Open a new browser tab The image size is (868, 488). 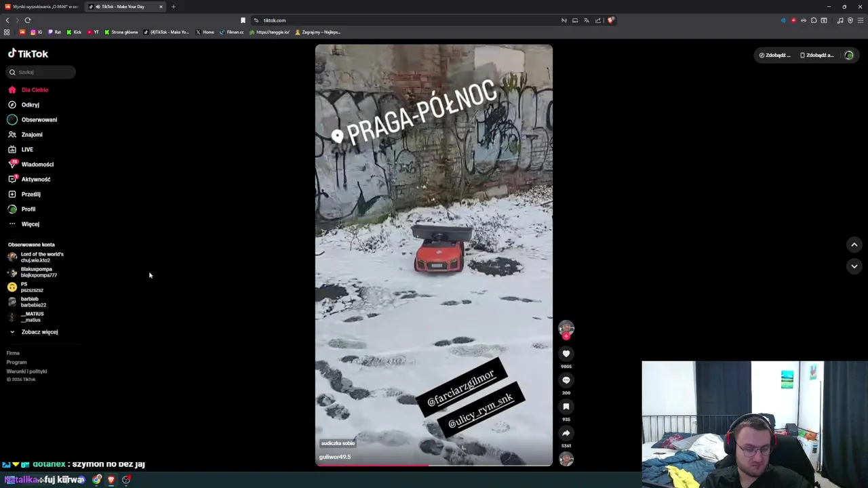coord(173,7)
